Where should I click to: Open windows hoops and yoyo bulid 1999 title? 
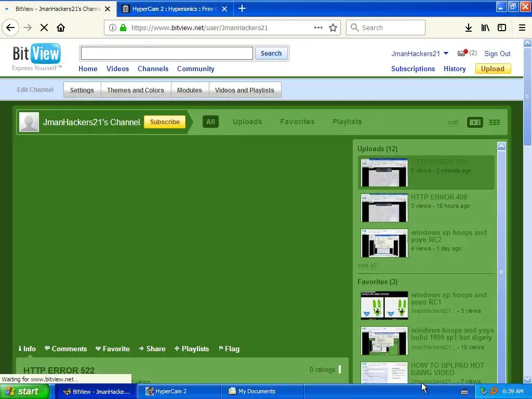[x=453, y=334]
